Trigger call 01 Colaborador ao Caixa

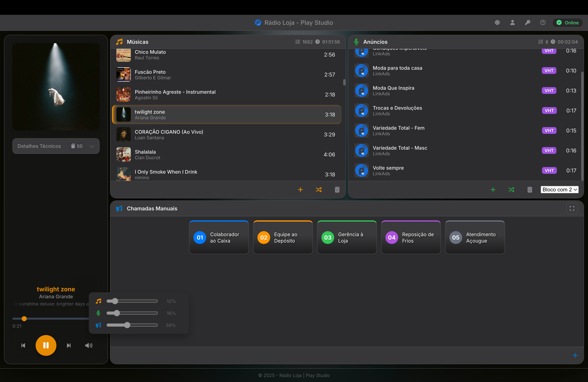(219, 237)
